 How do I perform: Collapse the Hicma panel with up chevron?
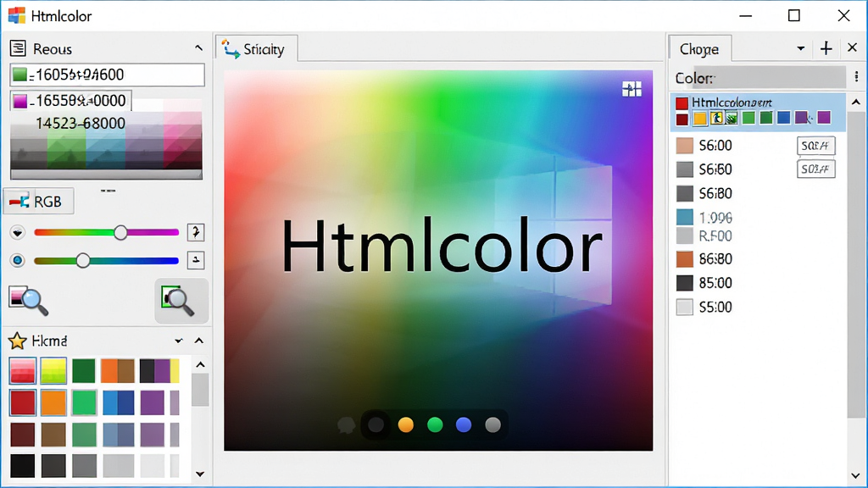click(x=198, y=341)
